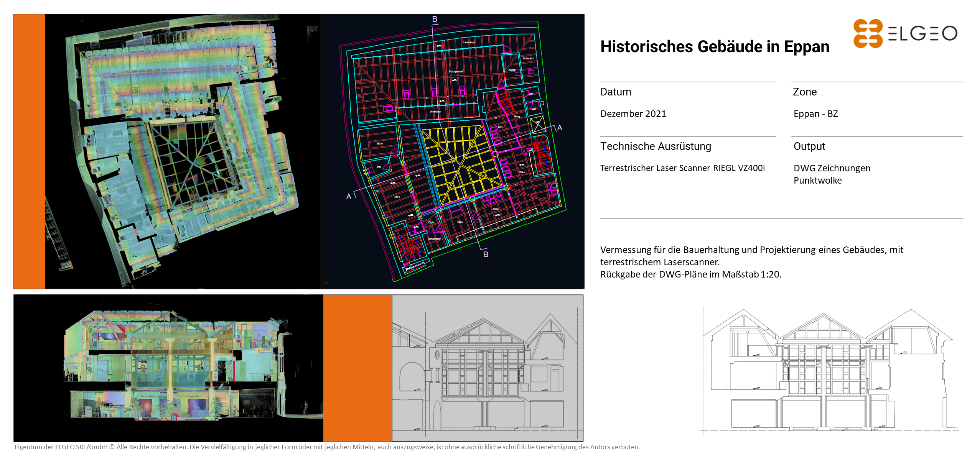Open the white line section drawing
Image resolution: width=980 pixels, height=455 pixels.
[828, 372]
